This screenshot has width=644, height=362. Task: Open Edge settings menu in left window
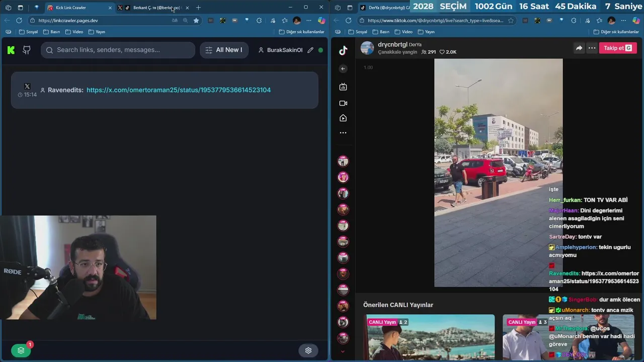309,21
